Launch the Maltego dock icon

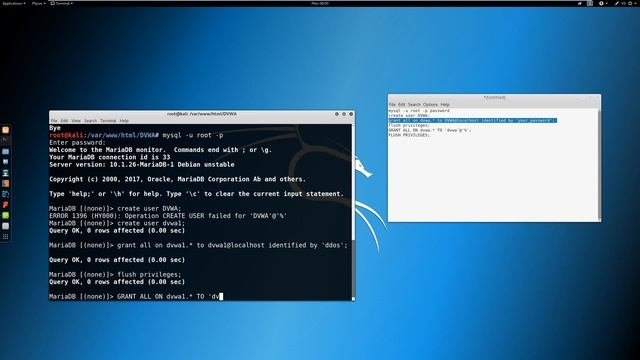tap(5, 194)
